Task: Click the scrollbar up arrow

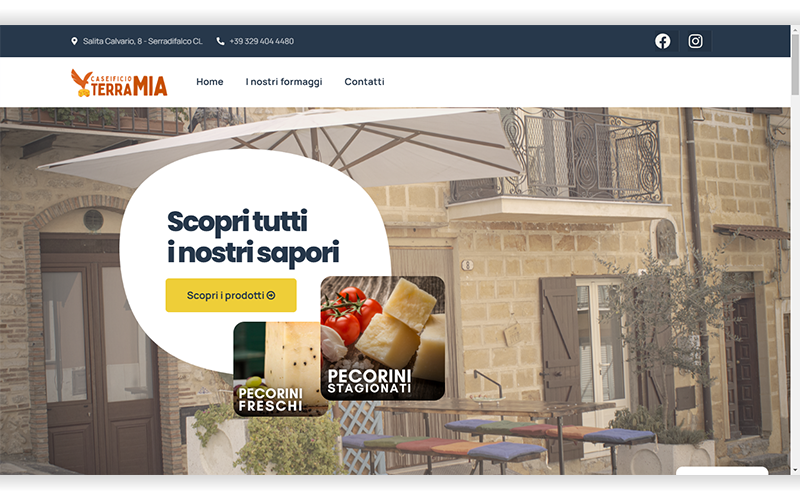Action: [795, 30]
